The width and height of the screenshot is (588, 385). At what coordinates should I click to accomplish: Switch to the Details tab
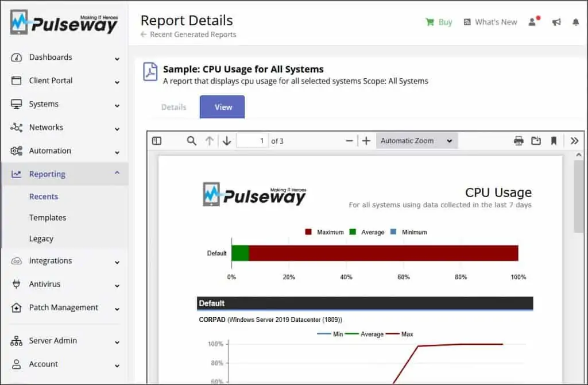coord(173,107)
